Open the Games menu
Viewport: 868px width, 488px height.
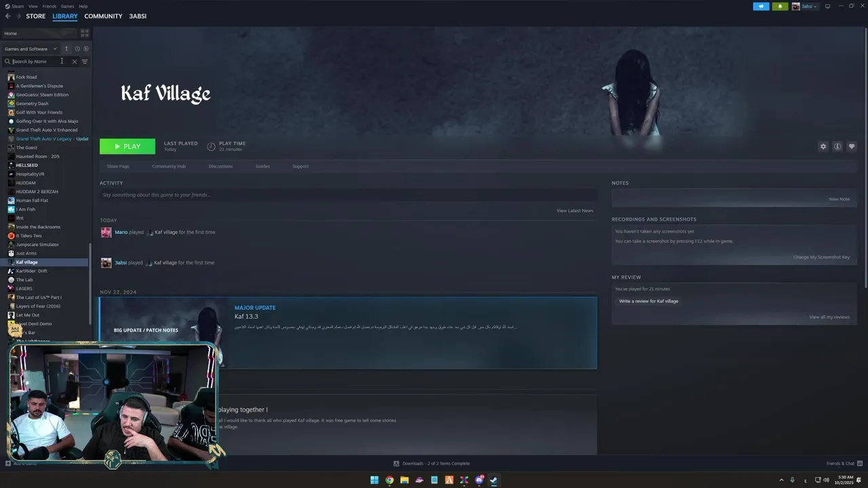point(67,6)
